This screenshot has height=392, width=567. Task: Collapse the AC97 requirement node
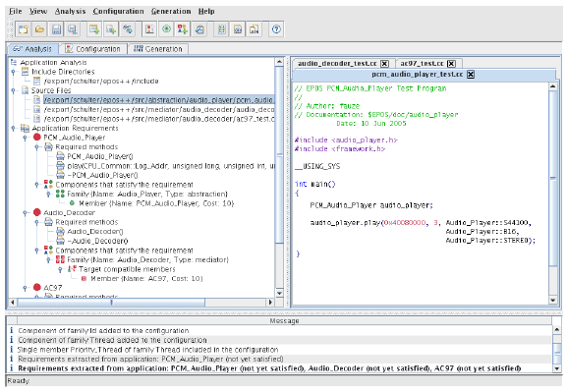25,288
